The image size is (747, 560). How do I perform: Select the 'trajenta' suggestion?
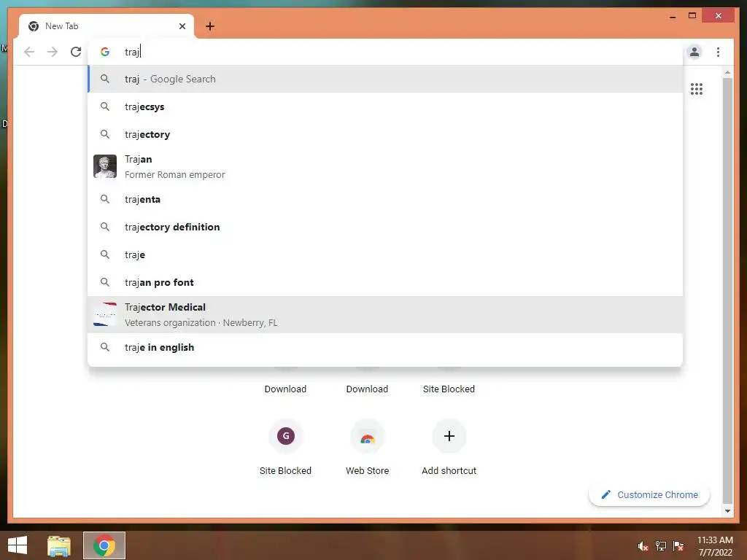point(385,199)
